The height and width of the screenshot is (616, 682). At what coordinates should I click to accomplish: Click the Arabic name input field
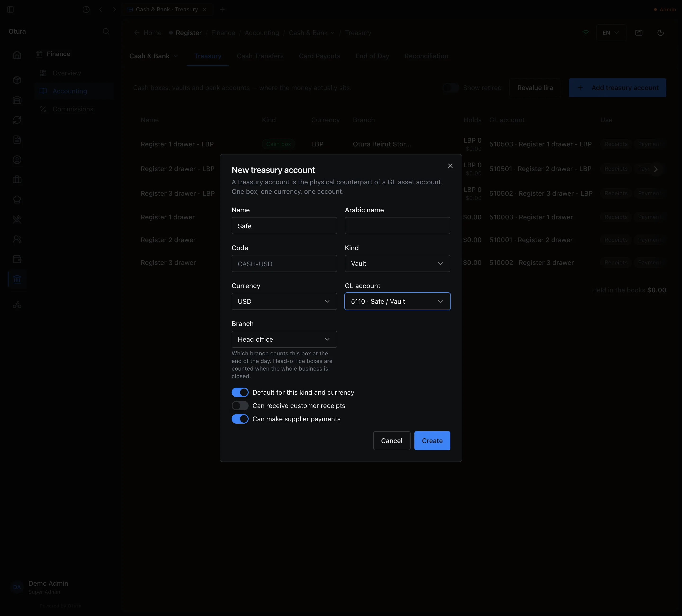pyautogui.click(x=397, y=225)
